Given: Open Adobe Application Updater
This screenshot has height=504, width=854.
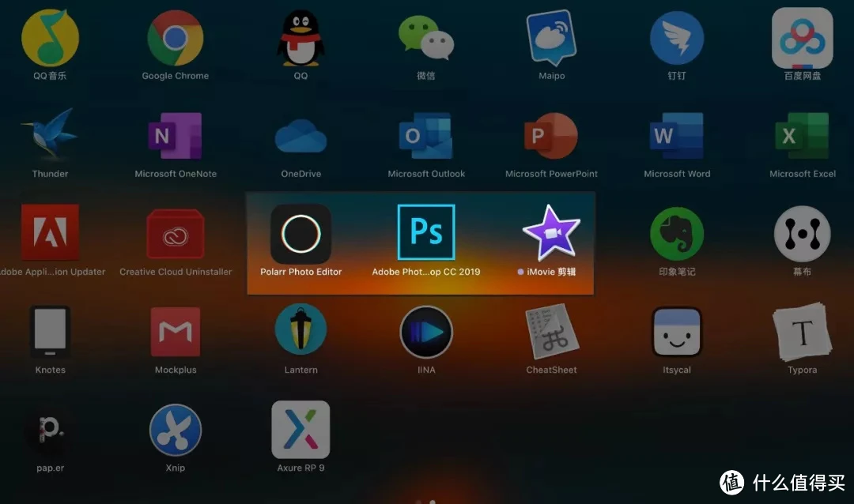Looking at the screenshot, I should tap(50, 232).
